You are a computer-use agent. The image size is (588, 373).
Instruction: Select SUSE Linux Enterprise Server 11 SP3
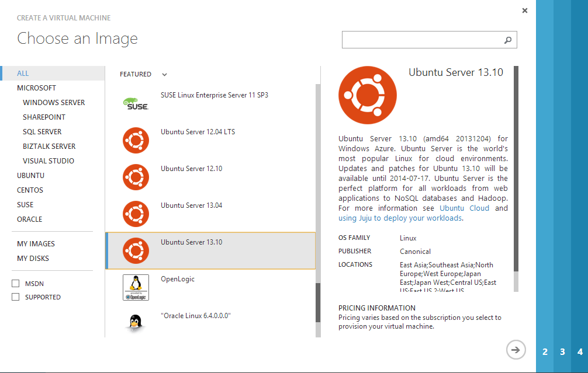215,95
